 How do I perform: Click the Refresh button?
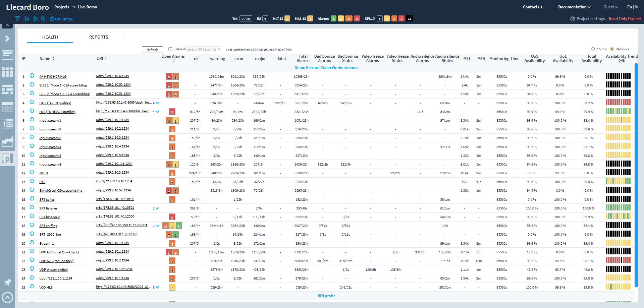(152, 50)
